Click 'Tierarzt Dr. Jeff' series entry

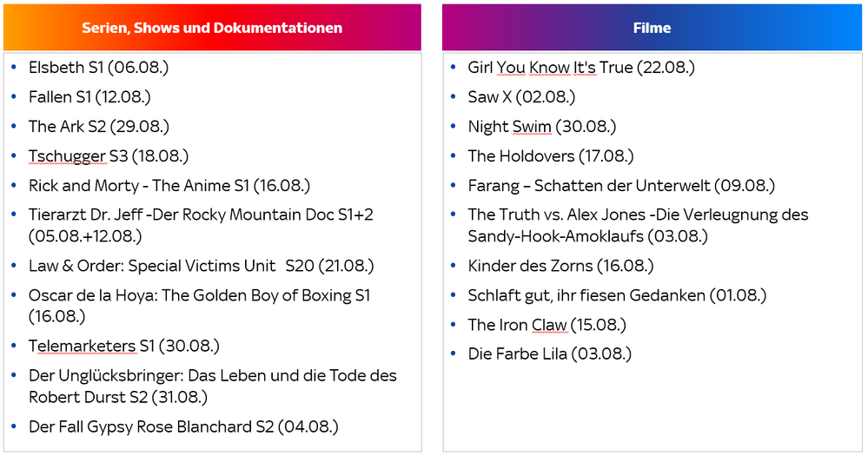pos(200,215)
